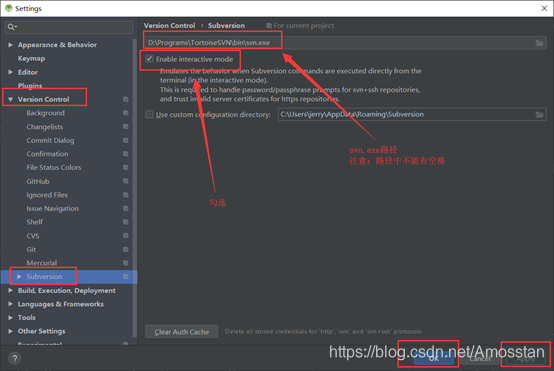Image resolution: width=554 pixels, height=371 pixels.
Task: Toggle Enable interactive mode checkbox
Action: click(x=149, y=59)
